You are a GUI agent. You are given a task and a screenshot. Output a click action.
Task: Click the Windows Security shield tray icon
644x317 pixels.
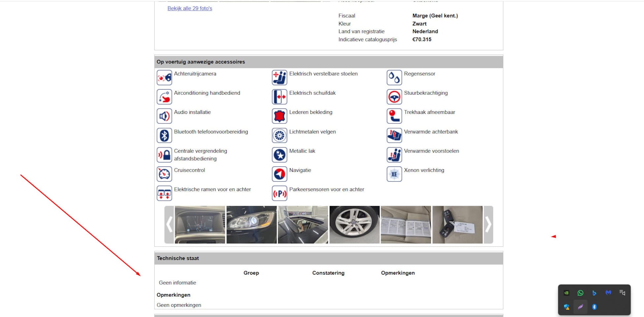[567, 307]
